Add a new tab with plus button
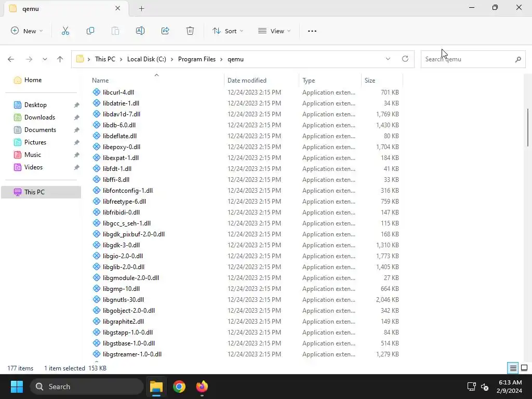The image size is (532, 399). pyautogui.click(x=141, y=8)
